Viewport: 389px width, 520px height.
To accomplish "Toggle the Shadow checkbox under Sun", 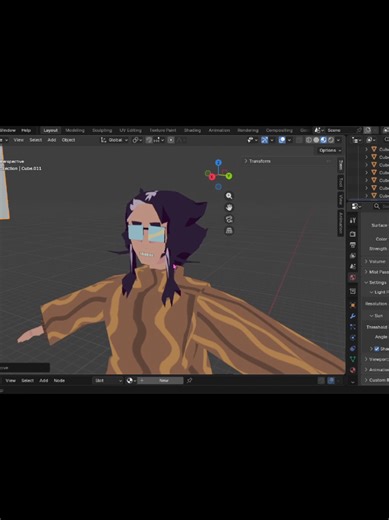I will pyautogui.click(x=377, y=349).
